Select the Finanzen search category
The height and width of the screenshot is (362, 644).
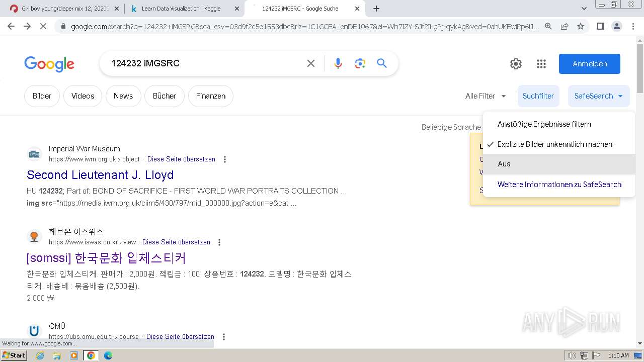tap(211, 96)
